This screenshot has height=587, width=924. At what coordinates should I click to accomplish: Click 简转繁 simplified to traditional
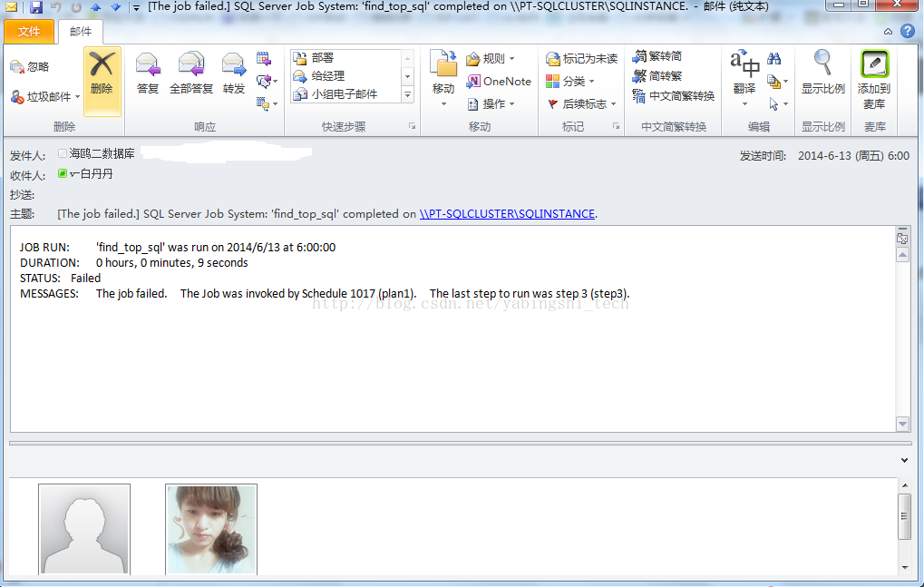(657, 75)
